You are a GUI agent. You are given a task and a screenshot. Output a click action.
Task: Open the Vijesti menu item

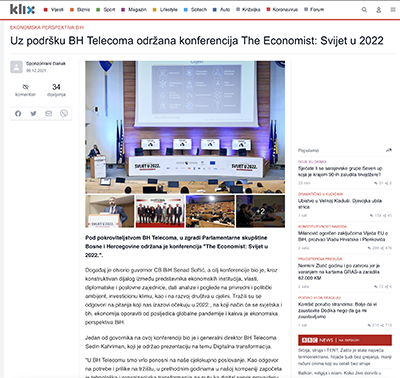coord(54,10)
